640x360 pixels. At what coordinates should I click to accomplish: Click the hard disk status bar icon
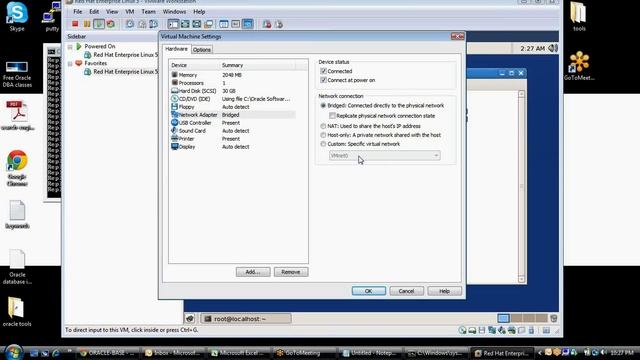pyautogui.click(x=472, y=330)
